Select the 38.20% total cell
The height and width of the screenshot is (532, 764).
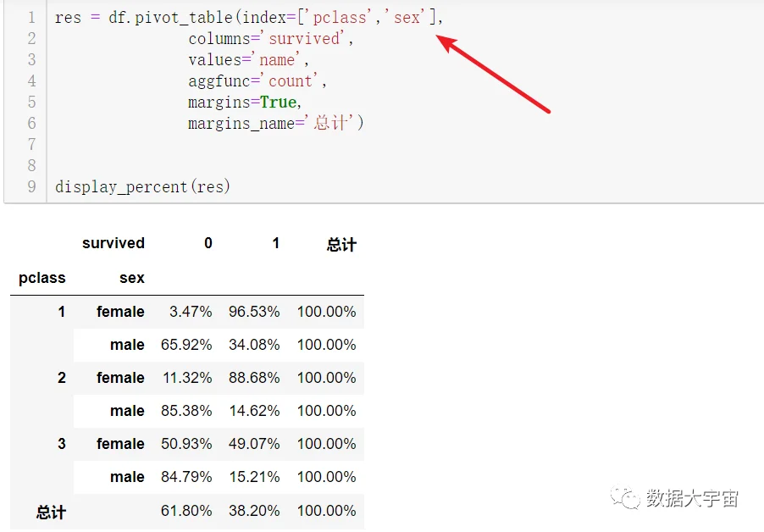(254, 511)
